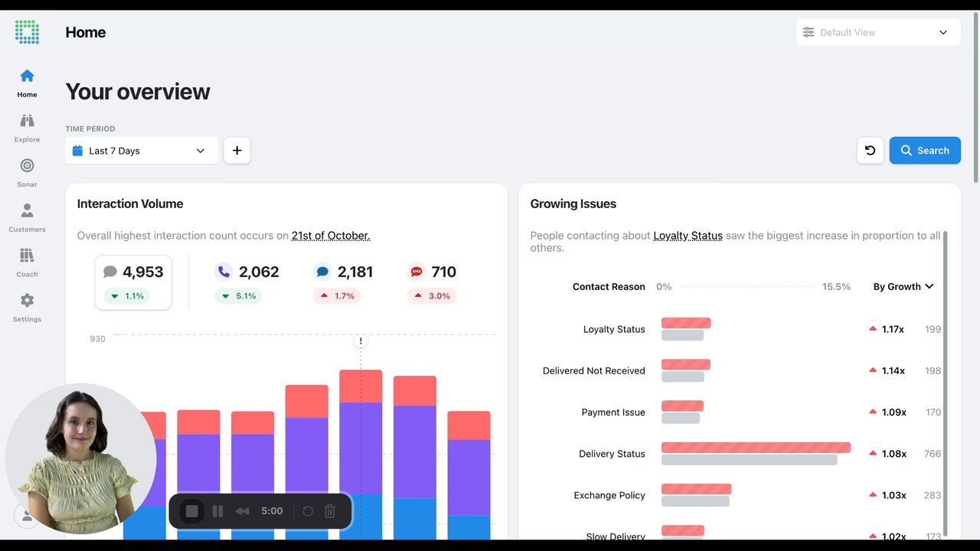Stop the screen recording
Image resolution: width=980 pixels, height=551 pixels.
point(192,511)
